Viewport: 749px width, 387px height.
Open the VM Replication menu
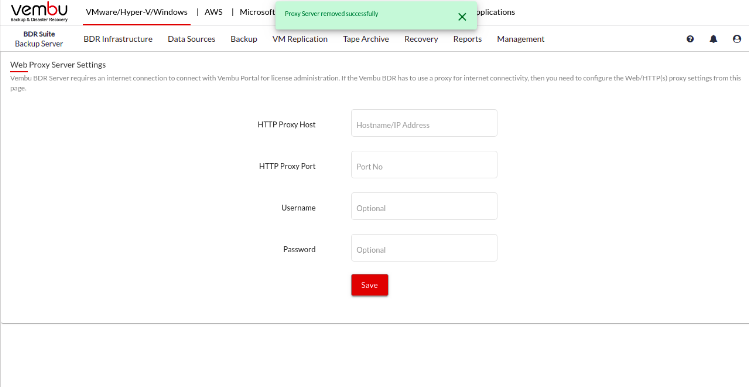click(x=300, y=39)
